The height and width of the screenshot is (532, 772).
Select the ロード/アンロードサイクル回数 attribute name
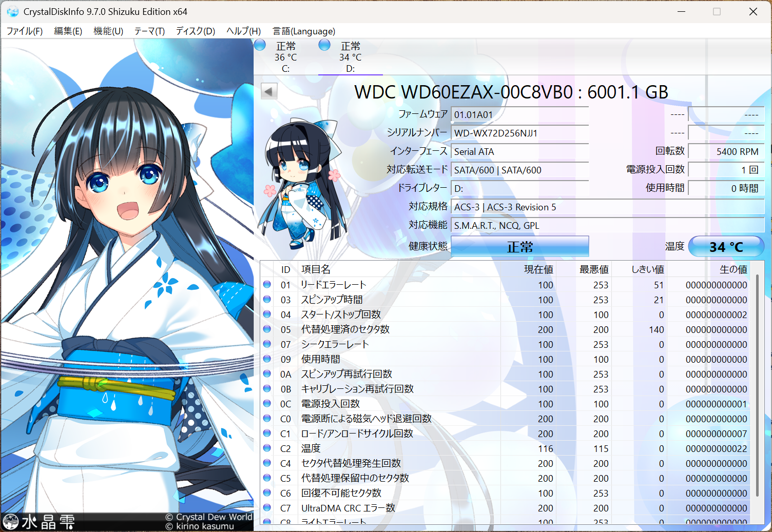pyautogui.click(x=357, y=433)
